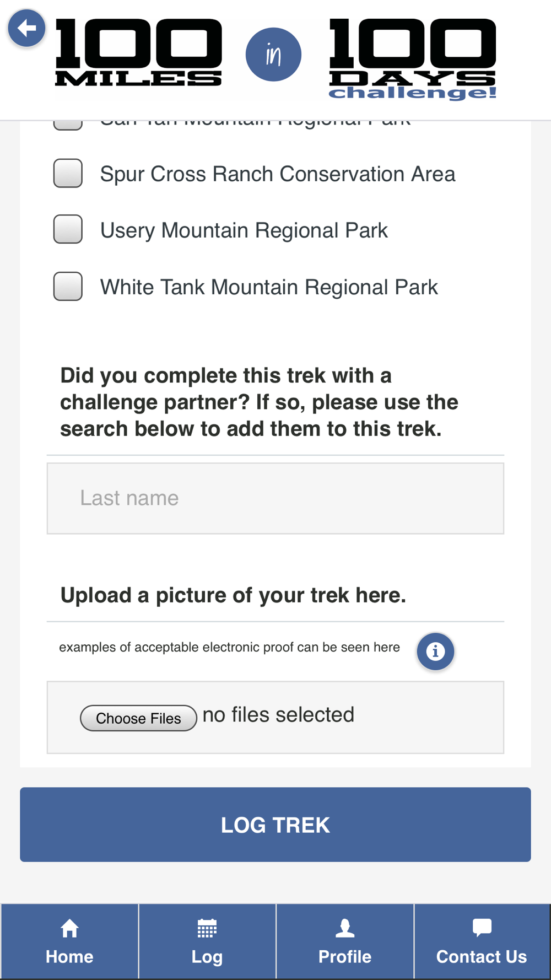The height and width of the screenshot is (980, 551).
Task: Click the 100 Days challenge logo
Action: 413,59
